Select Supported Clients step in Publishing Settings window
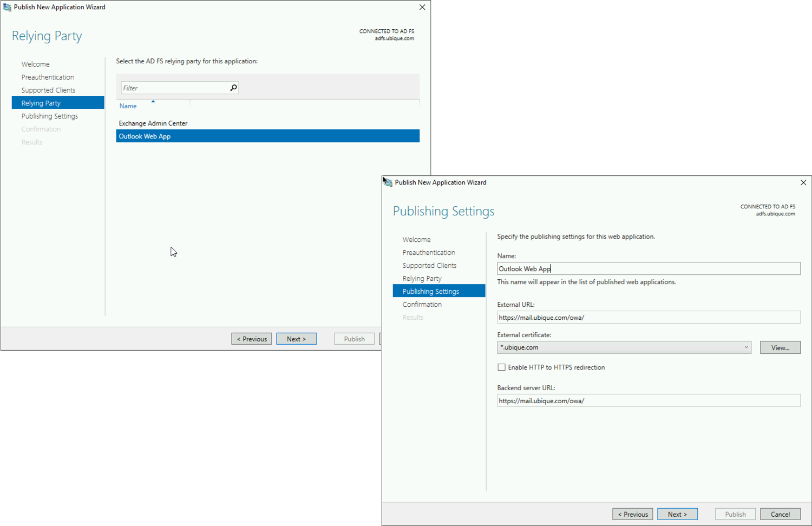Viewport: 812px width, 526px height. [429, 265]
